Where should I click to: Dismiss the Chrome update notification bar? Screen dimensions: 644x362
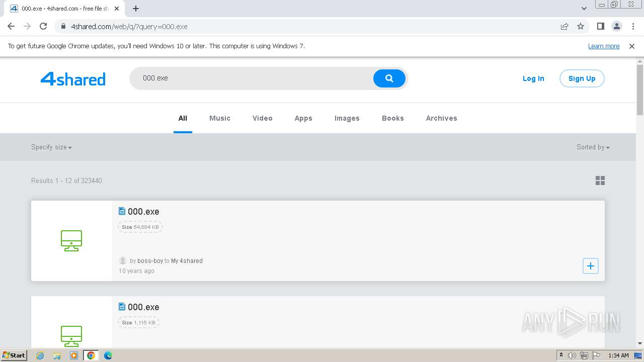pyautogui.click(x=632, y=46)
